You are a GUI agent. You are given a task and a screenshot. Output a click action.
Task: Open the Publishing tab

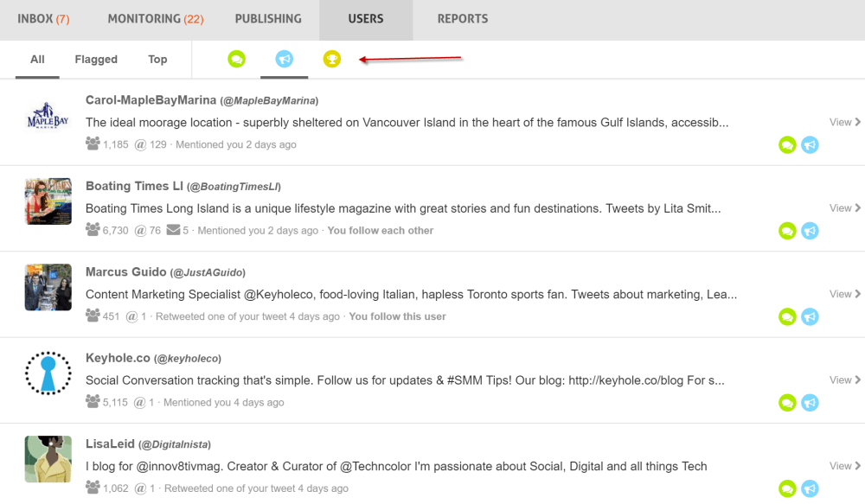(x=268, y=19)
